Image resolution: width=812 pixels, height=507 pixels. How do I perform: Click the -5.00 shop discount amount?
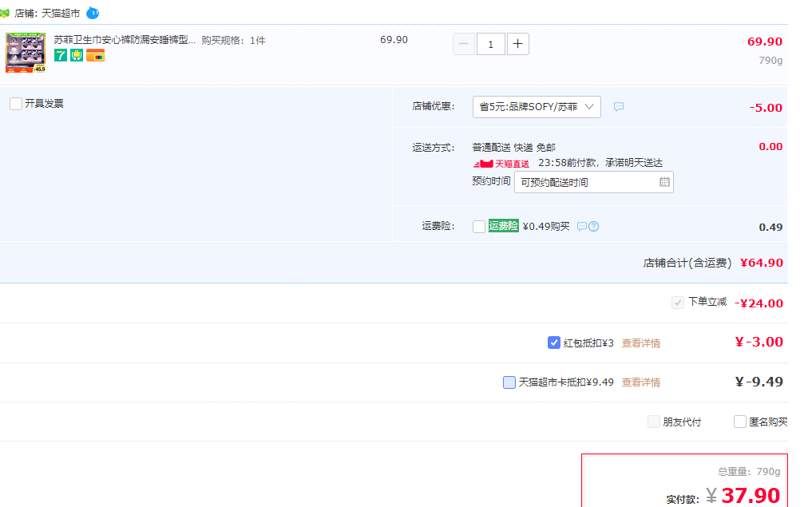pos(766,108)
